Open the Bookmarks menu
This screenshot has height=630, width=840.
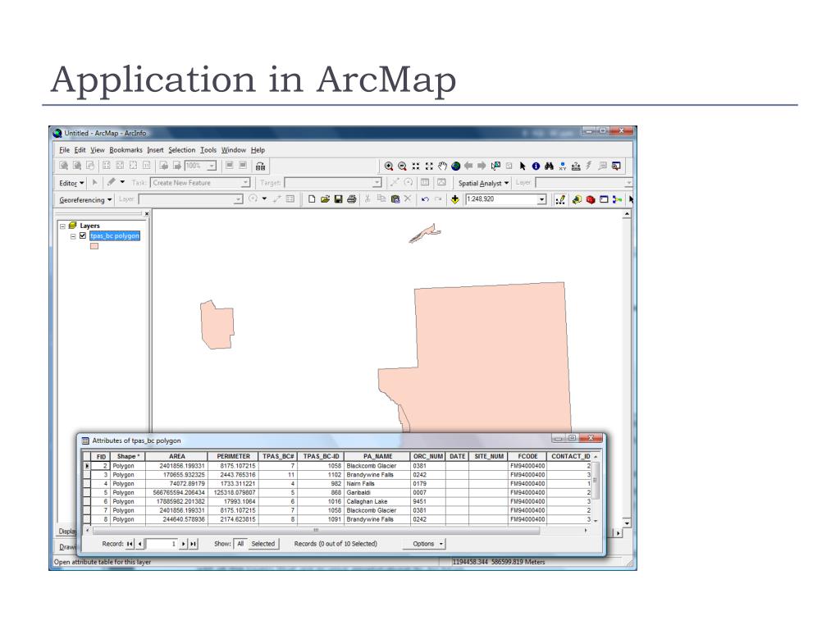point(126,150)
